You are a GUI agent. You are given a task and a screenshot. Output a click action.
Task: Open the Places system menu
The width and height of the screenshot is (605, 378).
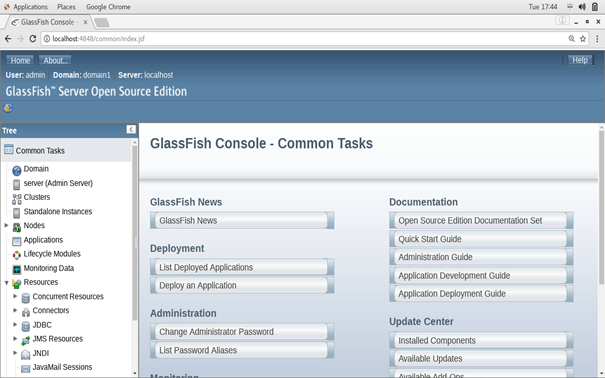pyautogui.click(x=66, y=7)
